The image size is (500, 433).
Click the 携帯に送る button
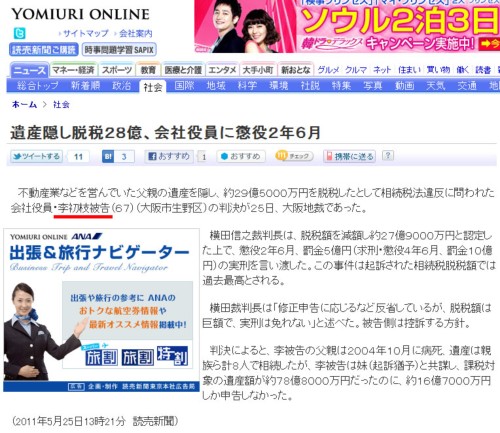click(x=349, y=156)
